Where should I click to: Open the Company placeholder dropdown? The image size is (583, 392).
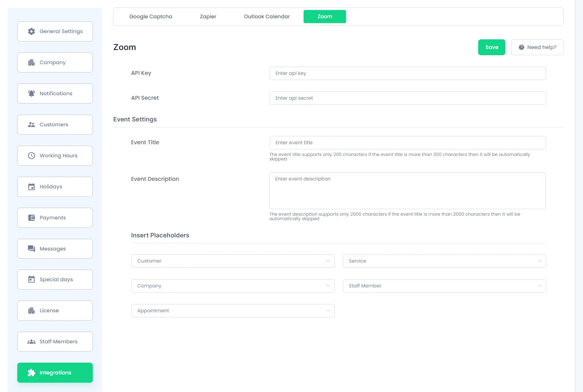(233, 286)
